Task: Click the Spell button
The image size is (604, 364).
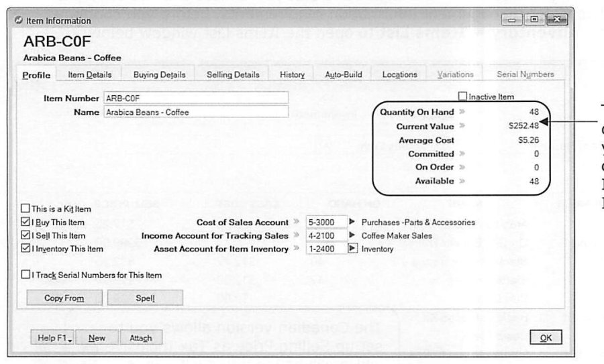Action: pyautogui.click(x=145, y=298)
